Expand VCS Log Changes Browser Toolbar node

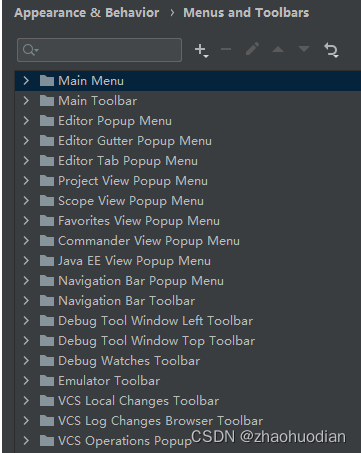click(26, 421)
